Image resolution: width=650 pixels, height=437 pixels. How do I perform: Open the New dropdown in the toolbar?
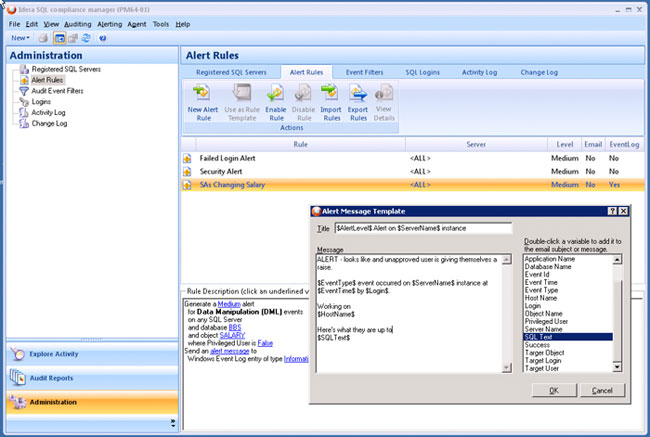(x=20, y=38)
